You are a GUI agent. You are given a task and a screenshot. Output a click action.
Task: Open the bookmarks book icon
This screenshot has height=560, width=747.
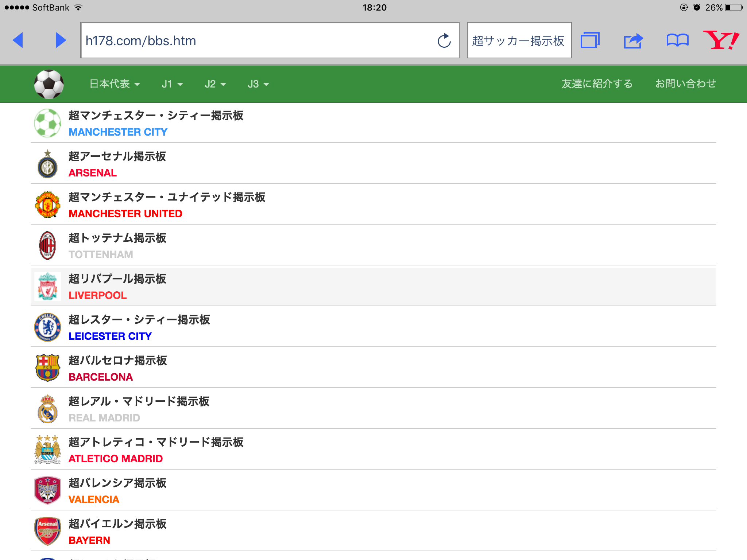pos(677,40)
